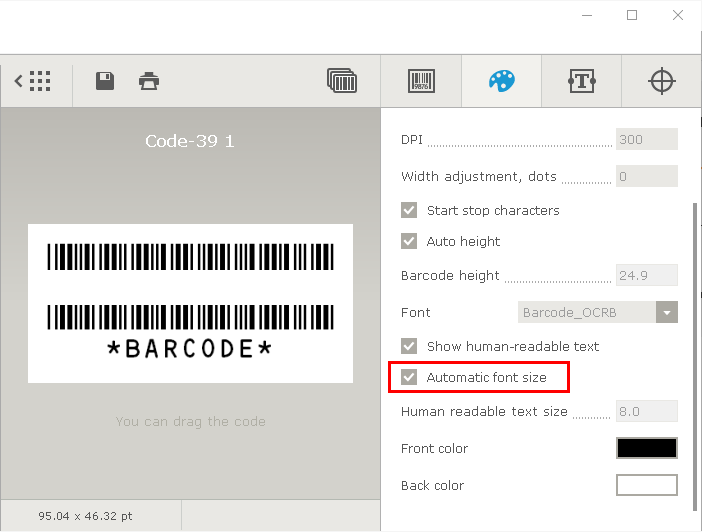Switch to the barcode data tab
702x532 pixels.
point(421,81)
